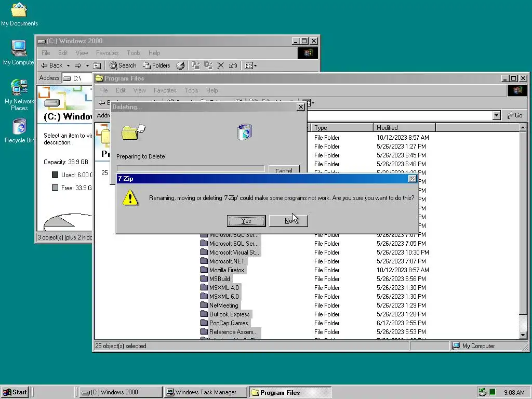Click the C:\ address field

pos(77,78)
